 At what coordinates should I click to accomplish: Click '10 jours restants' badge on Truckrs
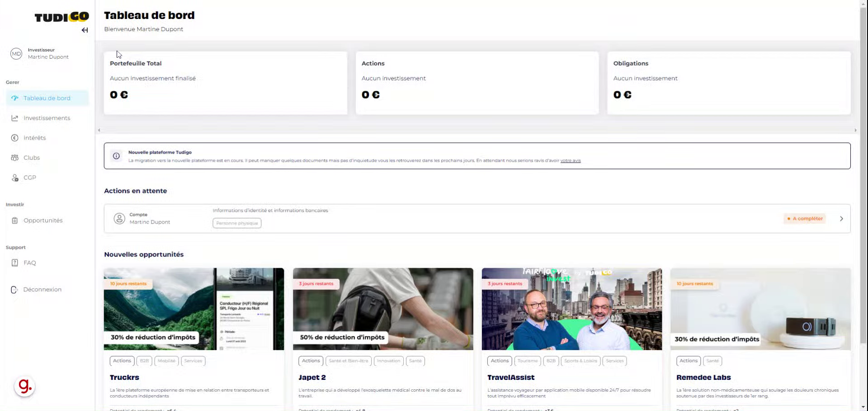click(128, 284)
